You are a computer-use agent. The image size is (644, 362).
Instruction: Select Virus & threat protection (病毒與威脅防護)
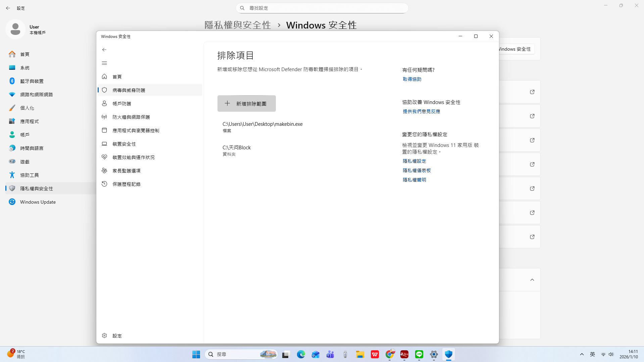click(x=150, y=90)
